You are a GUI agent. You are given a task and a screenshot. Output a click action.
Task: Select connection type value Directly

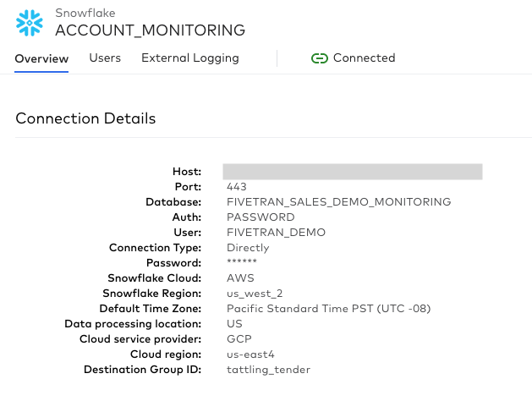click(x=248, y=248)
